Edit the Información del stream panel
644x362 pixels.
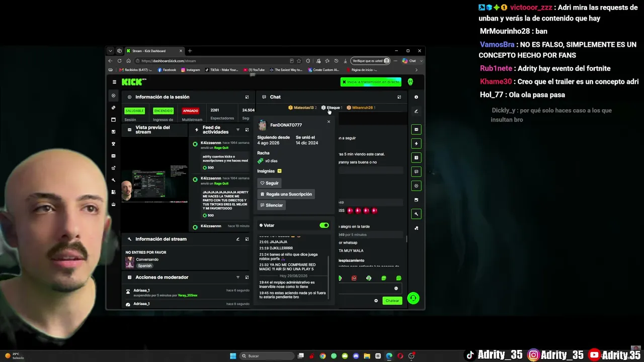pos(238,239)
